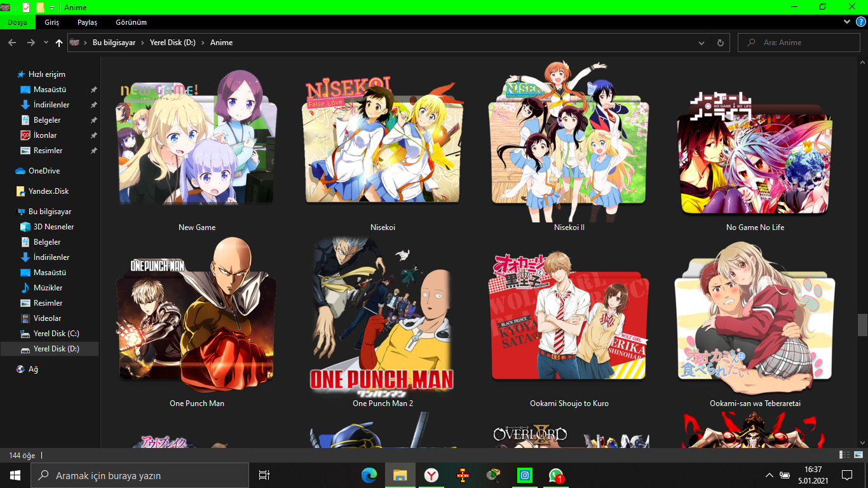Go up one folder level
The width and height of the screenshot is (868, 488).
pos(59,43)
